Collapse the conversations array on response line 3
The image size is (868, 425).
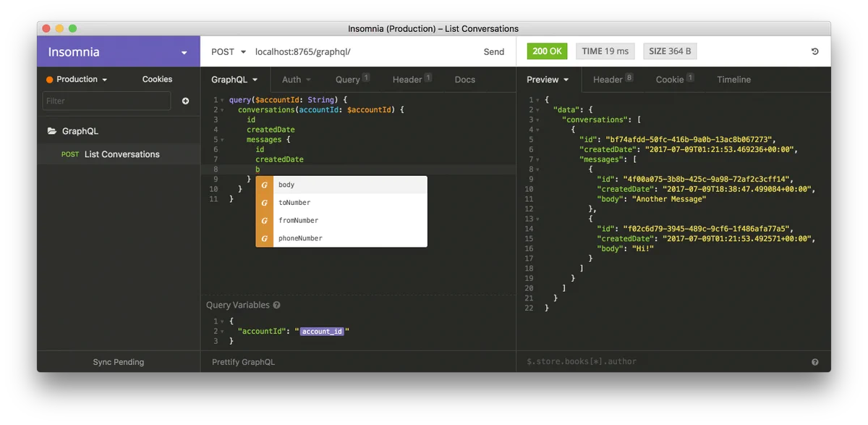(538, 120)
